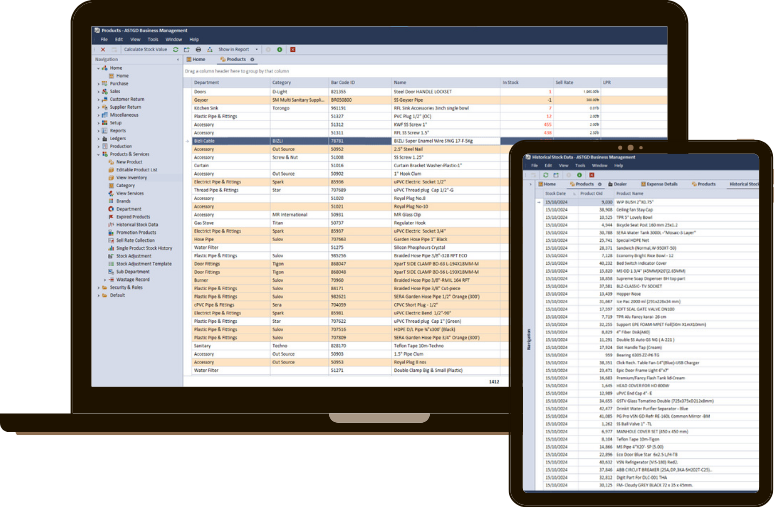
Task: Open the Window menu in Products window
Action: (x=173, y=40)
